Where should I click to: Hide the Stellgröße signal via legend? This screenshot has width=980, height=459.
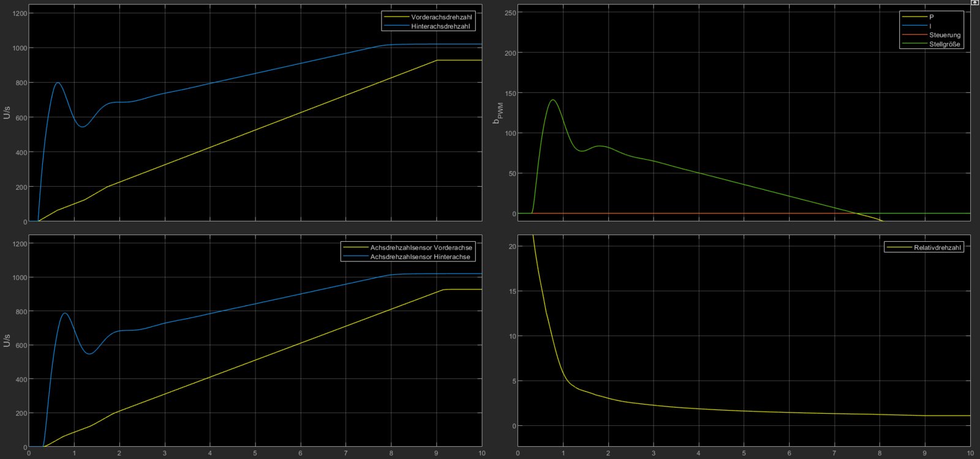click(x=944, y=44)
